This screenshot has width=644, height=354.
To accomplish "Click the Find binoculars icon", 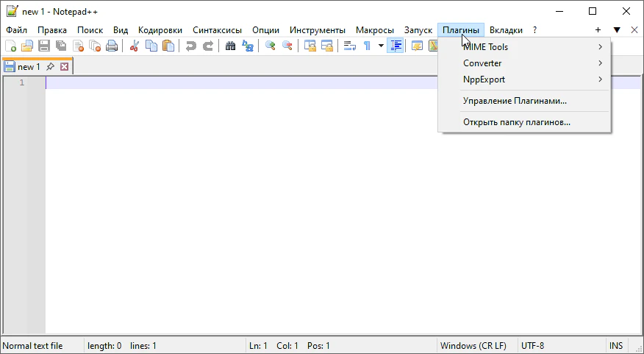I will (x=230, y=46).
